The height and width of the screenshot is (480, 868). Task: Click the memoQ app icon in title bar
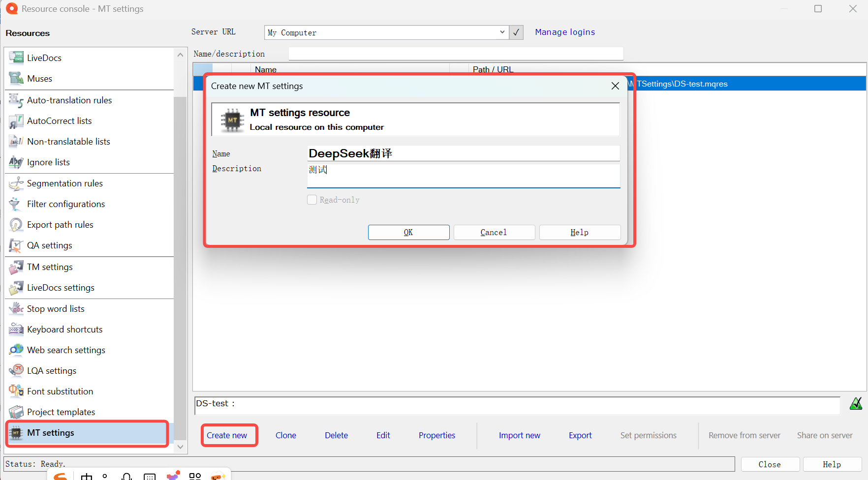tap(11, 8)
